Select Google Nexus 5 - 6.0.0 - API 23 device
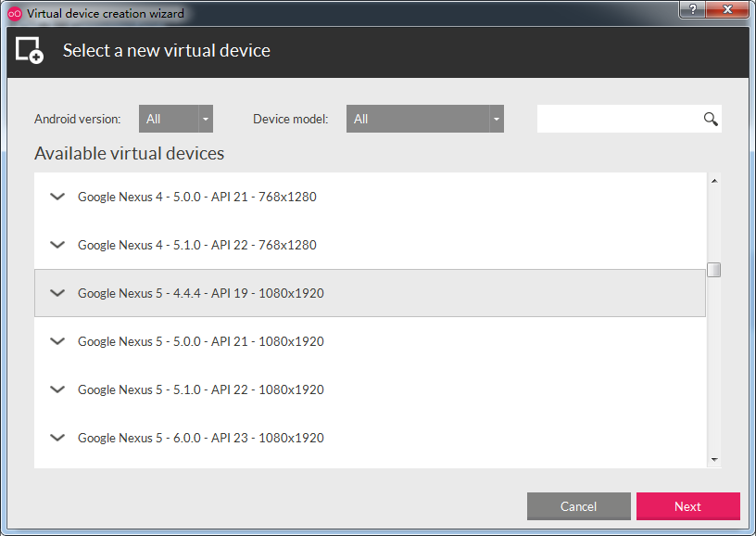This screenshot has height=536, width=756. point(370,438)
